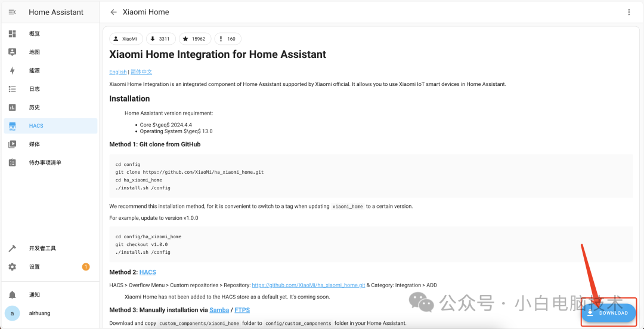The height and width of the screenshot is (329, 644).
Task: Click the DOWNLOAD button
Action: point(608,313)
